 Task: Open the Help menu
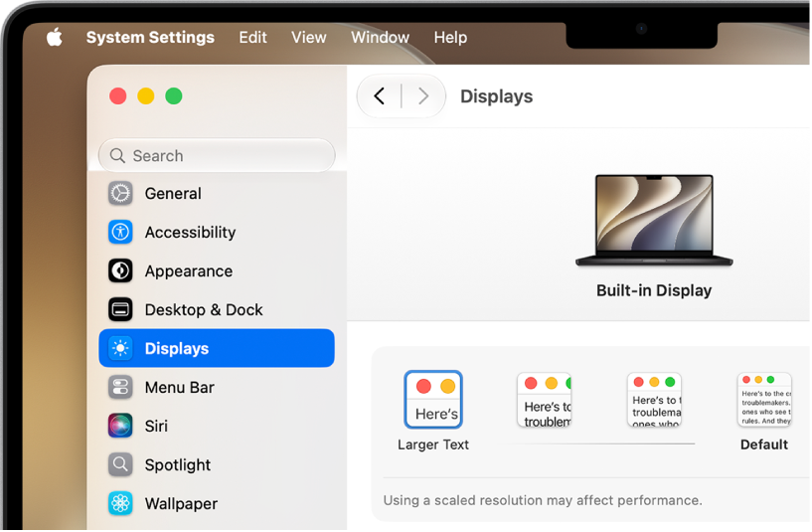point(450,38)
